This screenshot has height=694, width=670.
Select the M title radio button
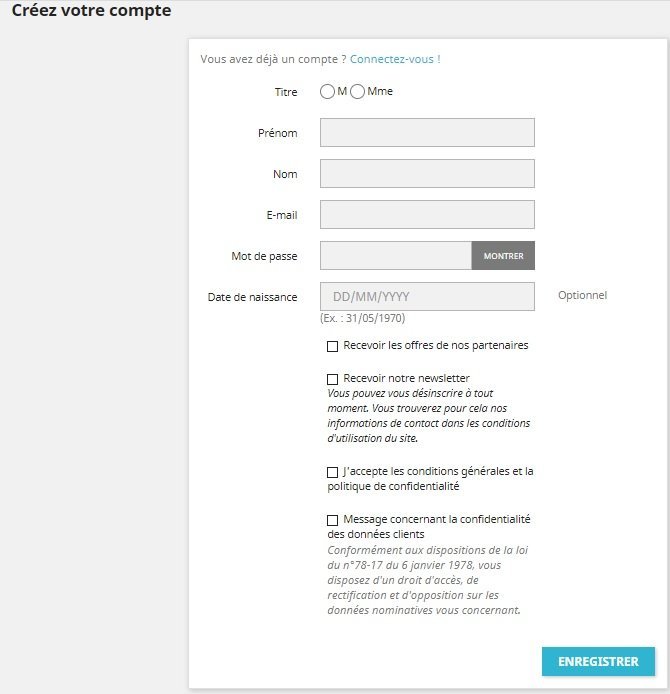328,92
